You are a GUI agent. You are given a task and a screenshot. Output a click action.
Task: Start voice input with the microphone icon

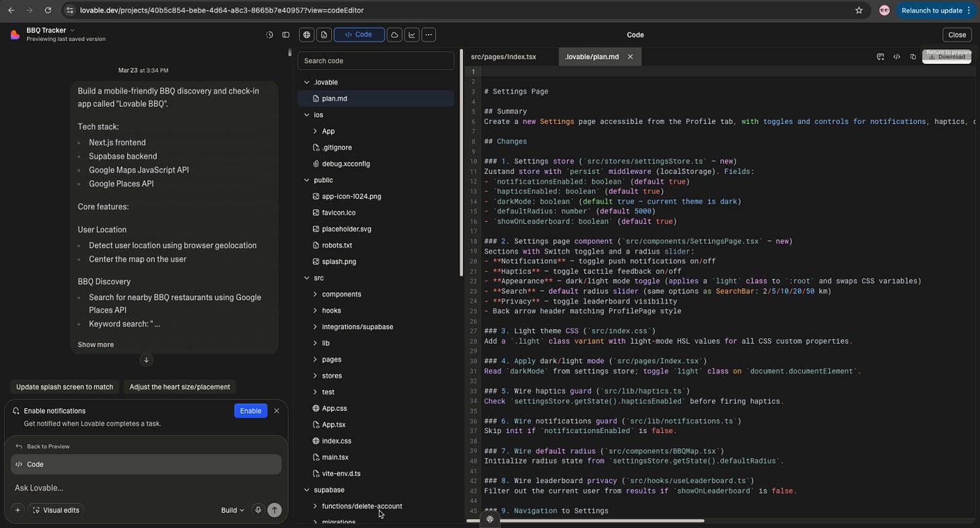258,510
